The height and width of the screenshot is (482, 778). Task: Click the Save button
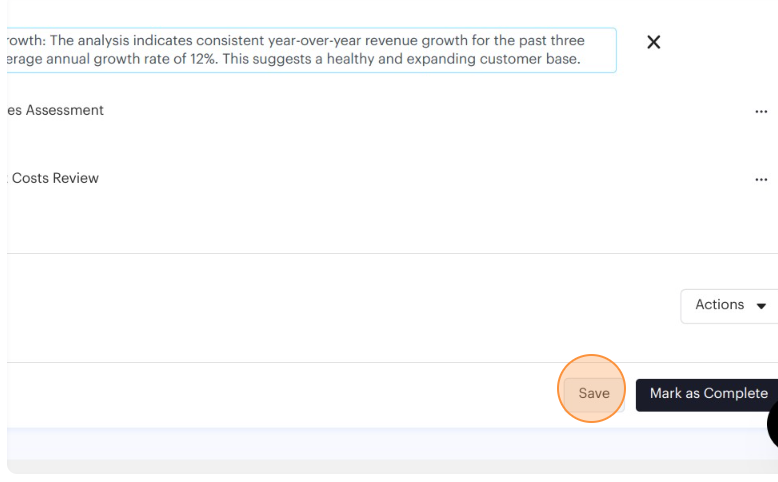coord(593,393)
